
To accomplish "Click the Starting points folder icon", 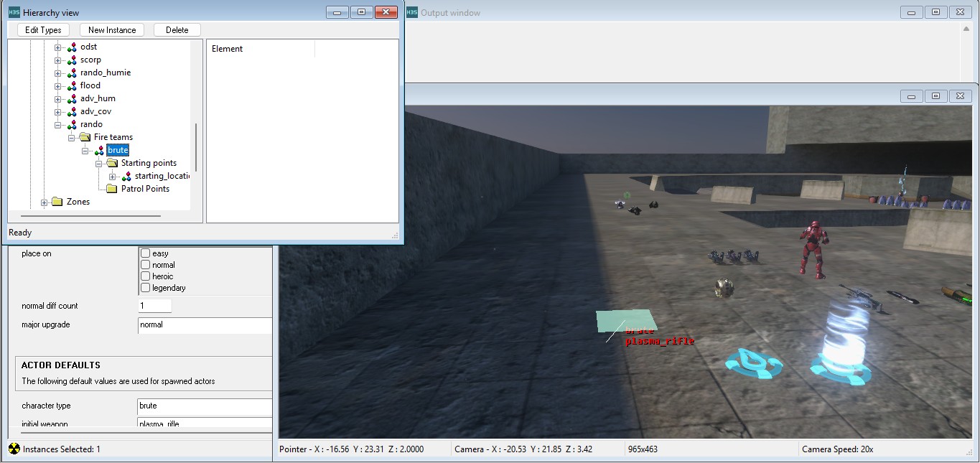I will [x=111, y=163].
